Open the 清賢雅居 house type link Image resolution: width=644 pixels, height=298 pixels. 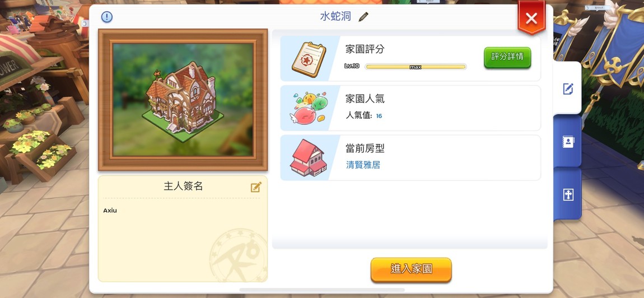click(x=363, y=165)
